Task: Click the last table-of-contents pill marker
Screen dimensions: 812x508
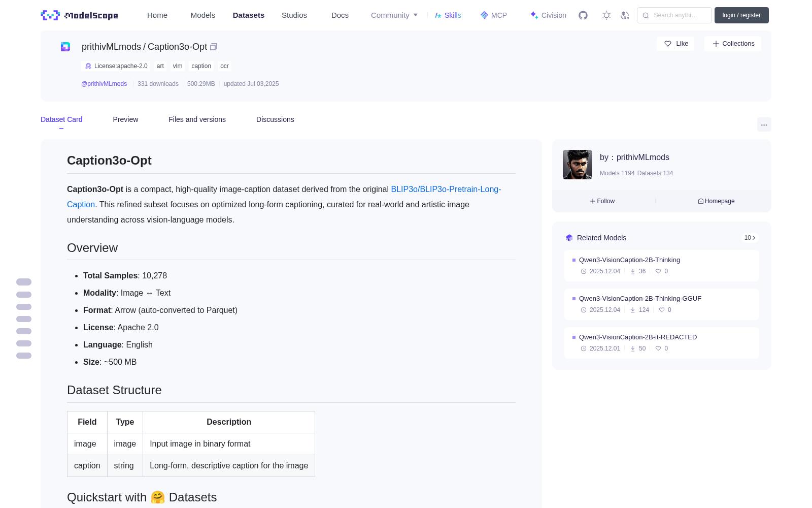Action: click(24, 356)
